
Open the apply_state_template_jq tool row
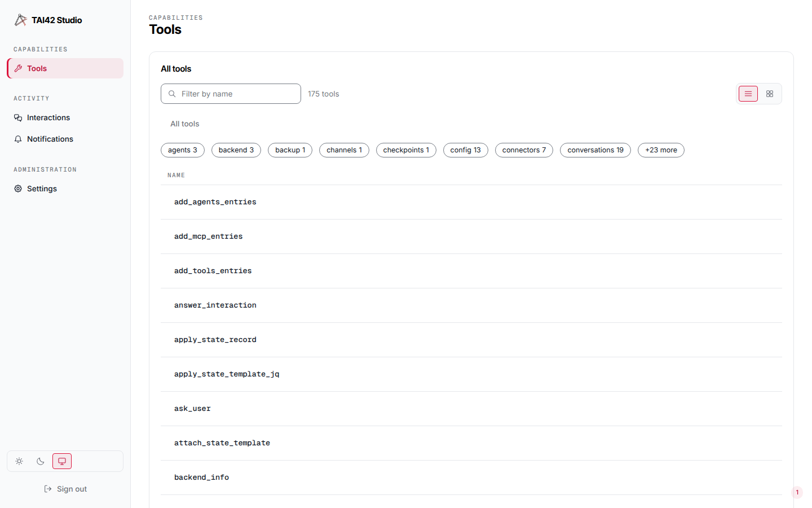(471, 374)
